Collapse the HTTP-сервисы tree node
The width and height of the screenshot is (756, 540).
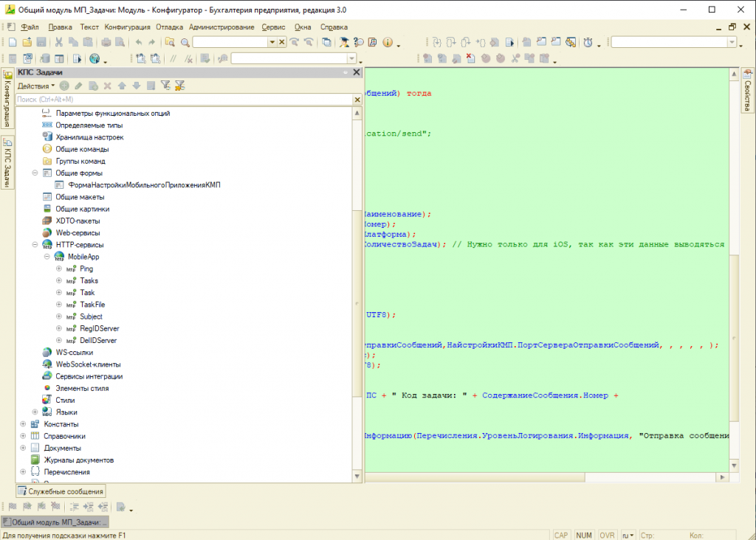coord(35,245)
